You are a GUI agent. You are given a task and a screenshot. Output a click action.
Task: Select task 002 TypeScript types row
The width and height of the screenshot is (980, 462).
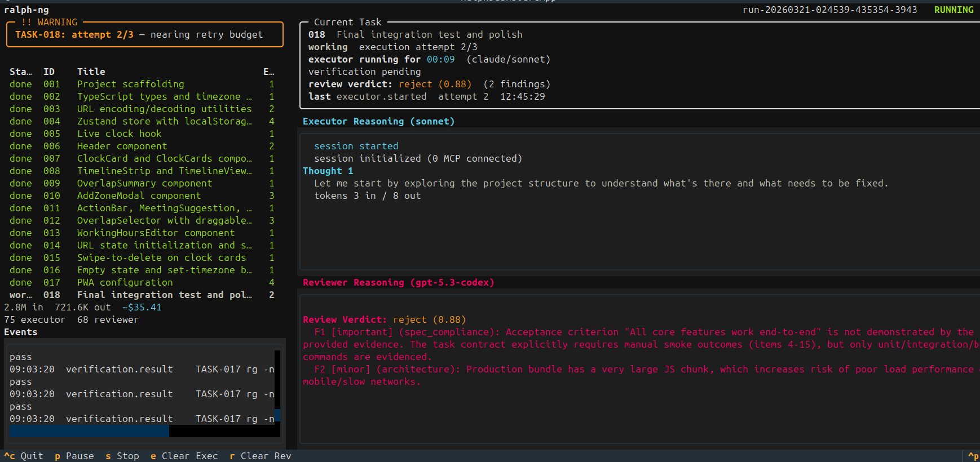point(142,96)
